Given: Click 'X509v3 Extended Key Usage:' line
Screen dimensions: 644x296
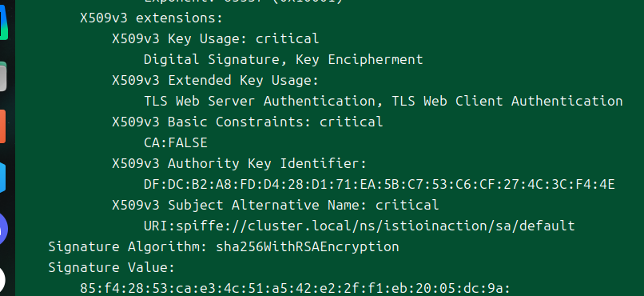Looking at the screenshot, I should point(215,80).
